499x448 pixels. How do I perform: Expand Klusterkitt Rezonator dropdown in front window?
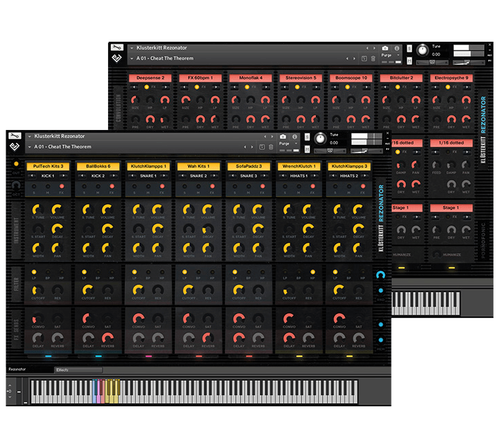(29, 136)
